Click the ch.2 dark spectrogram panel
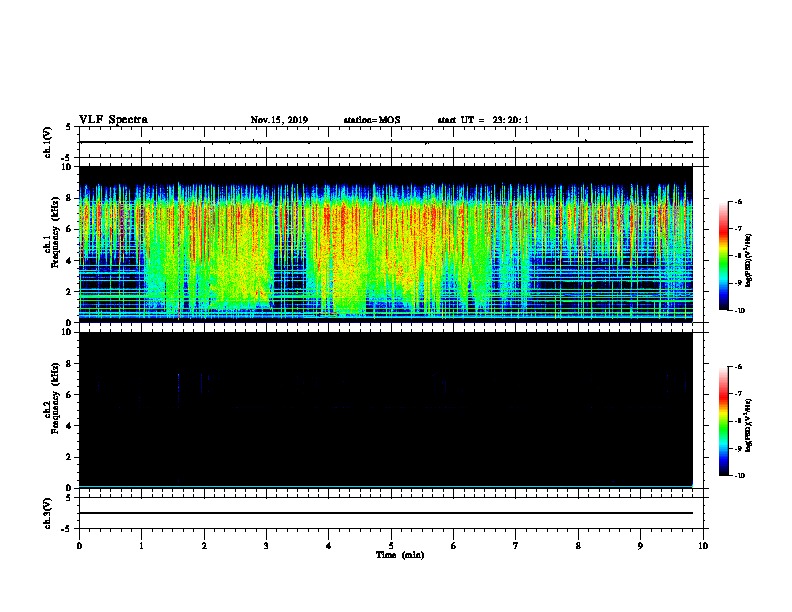The width and height of the screenshot is (792, 612). pos(385,410)
